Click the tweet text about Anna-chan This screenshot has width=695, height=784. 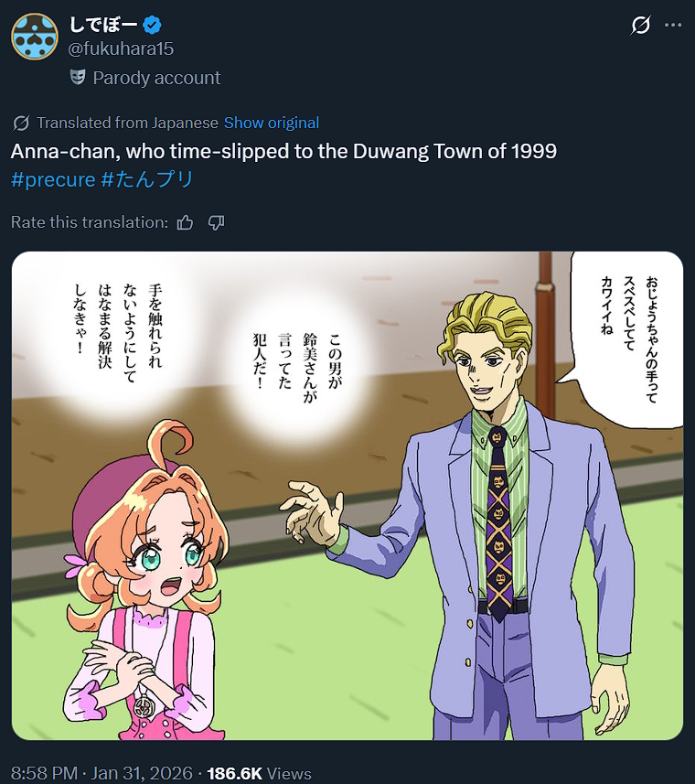click(x=283, y=151)
